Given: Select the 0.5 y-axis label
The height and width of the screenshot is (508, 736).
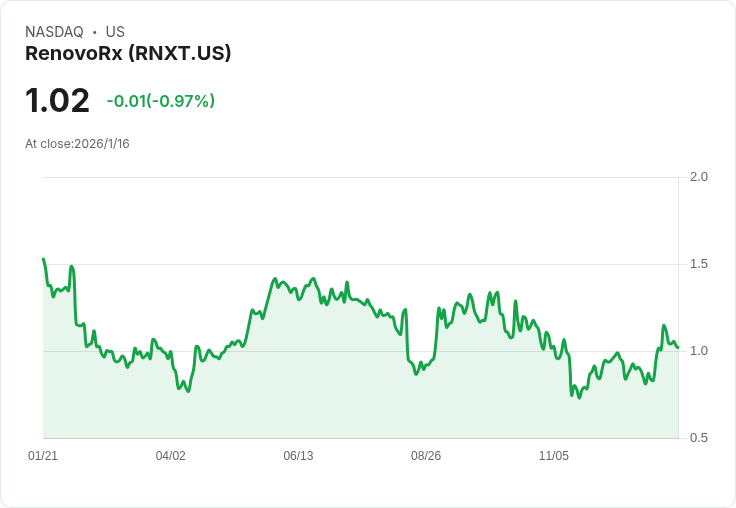Looking at the screenshot, I should [x=699, y=438].
